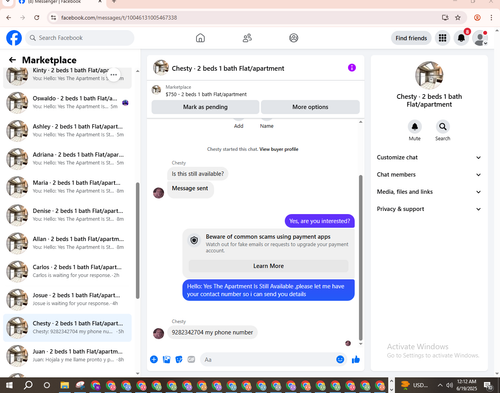500x393 pixels.
Task: Open the Facebook apps menu grid
Action: 442,38
